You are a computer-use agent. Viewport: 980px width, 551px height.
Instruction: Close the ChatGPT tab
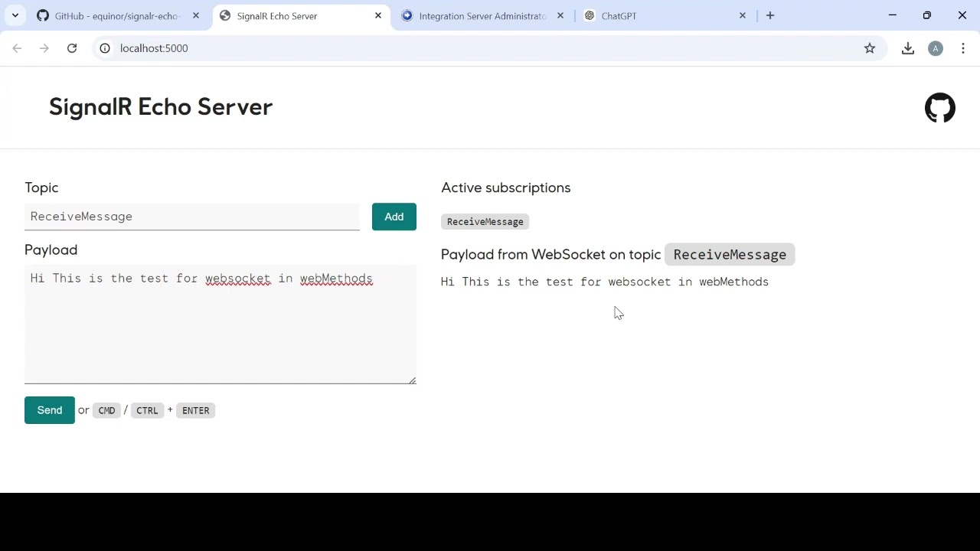743,15
